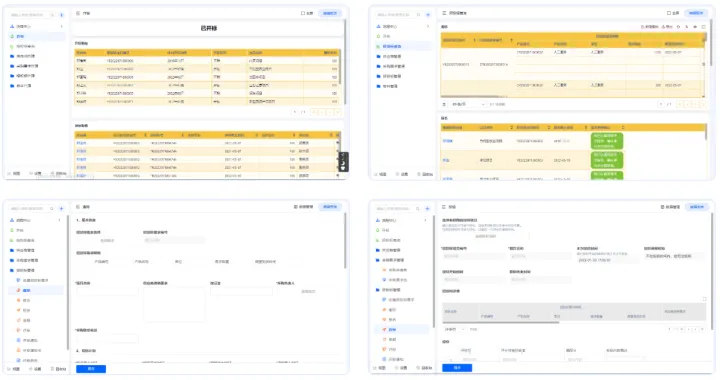
Task: Click the blue pill button in text-area form window header
Action: click(330, 207)
